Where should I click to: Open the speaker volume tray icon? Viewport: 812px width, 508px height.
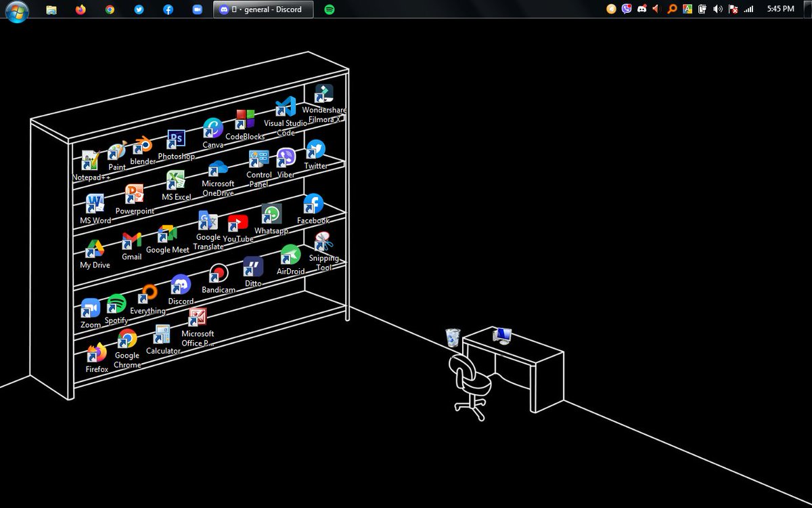(x=717, y=9)
